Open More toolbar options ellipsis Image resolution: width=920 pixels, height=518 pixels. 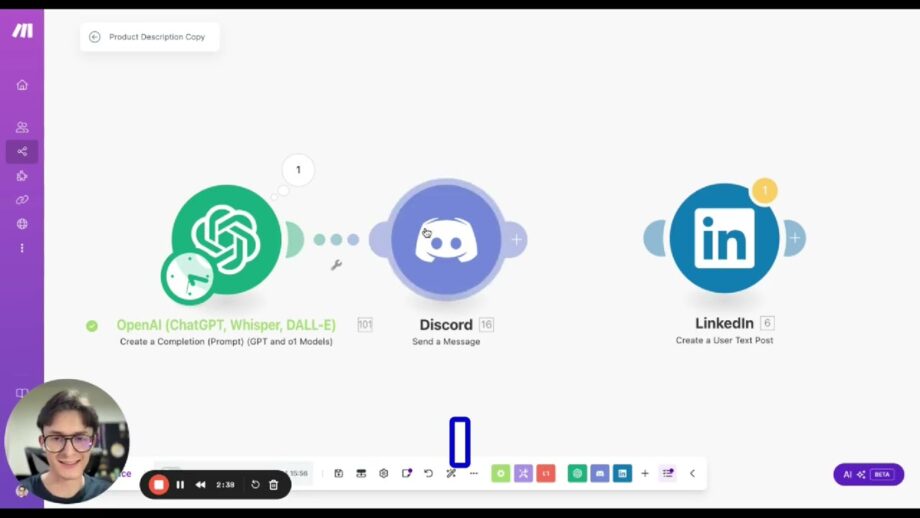point(474,473)
